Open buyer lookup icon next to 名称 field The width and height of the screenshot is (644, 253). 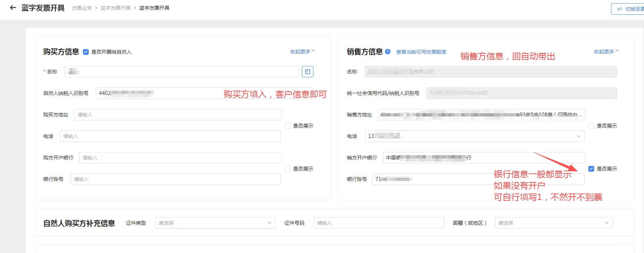(308, 72)
